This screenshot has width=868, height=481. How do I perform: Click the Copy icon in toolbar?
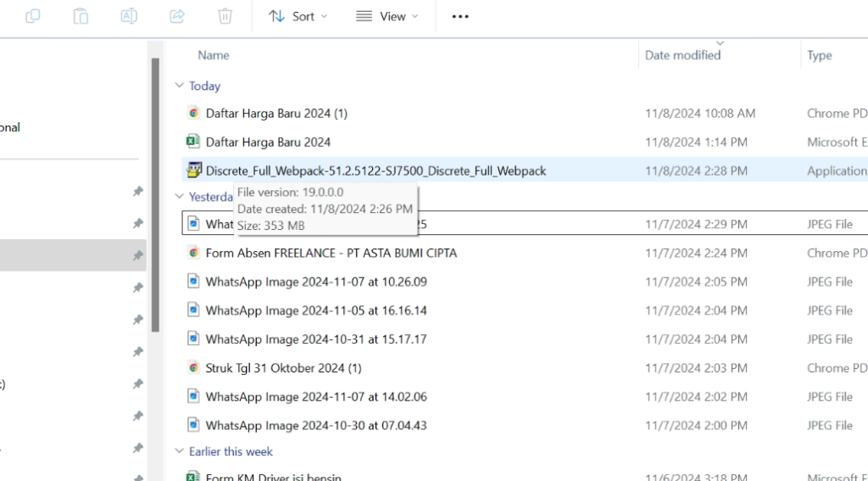pos(33,16)
